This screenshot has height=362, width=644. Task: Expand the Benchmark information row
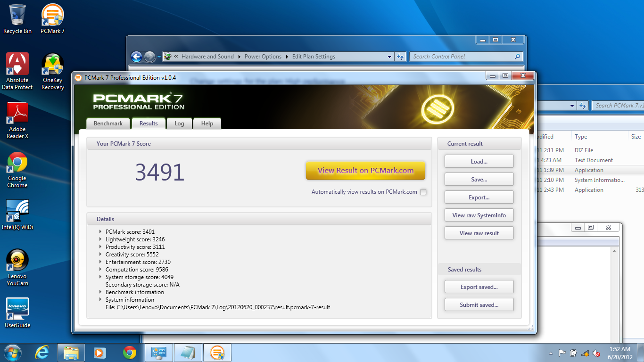[100, 292]
